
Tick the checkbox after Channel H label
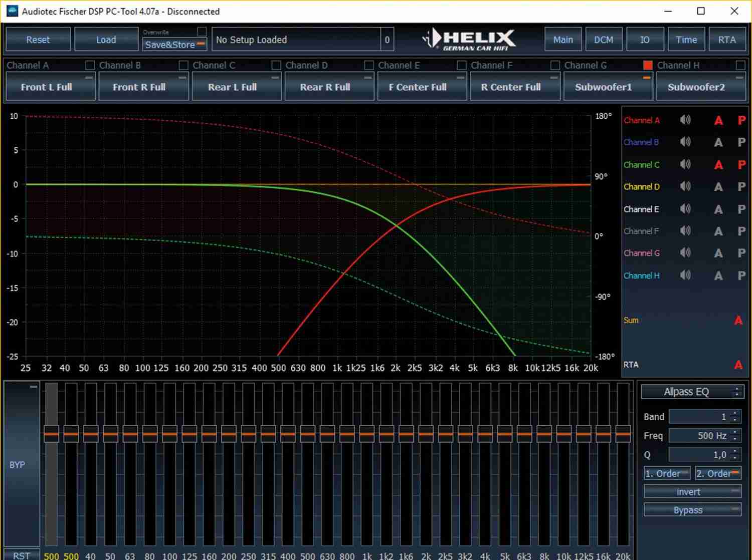(740, 65)
